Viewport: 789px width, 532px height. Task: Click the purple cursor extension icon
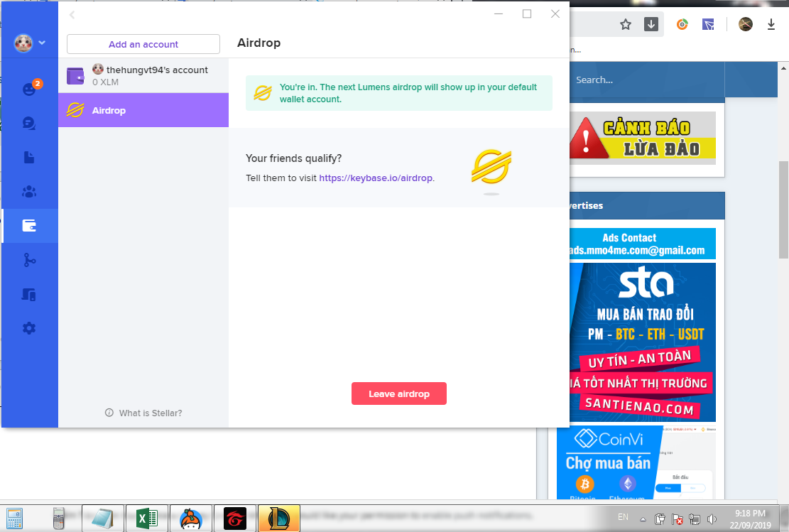pyautogui.click(x=708, y=24)
